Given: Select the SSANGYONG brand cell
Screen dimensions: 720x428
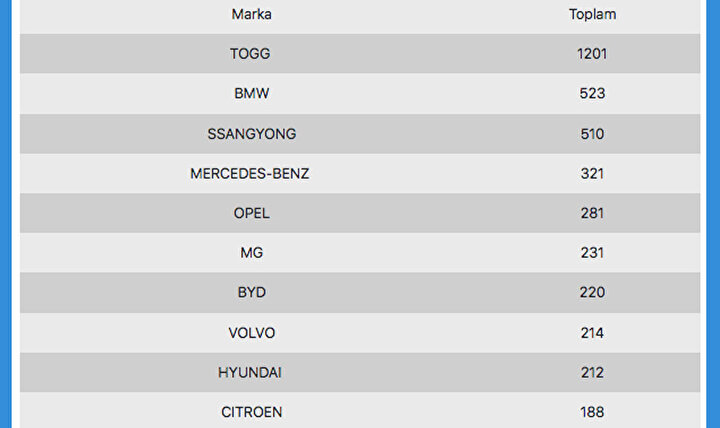Looking at the screenshot, I should click(x=251, y=134).
